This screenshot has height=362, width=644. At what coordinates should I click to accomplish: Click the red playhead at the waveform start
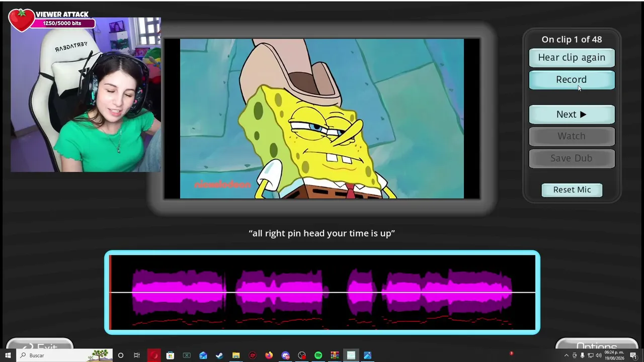(110, 292)
